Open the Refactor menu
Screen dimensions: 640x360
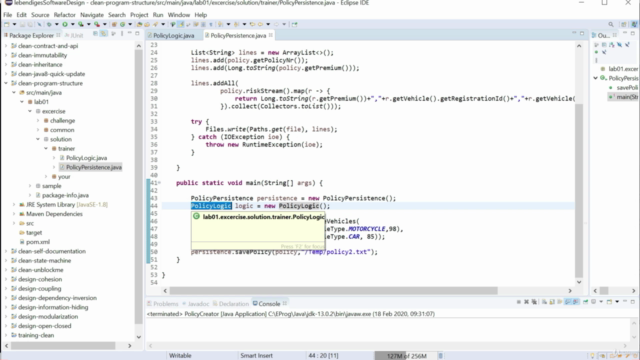coord(64,15)
